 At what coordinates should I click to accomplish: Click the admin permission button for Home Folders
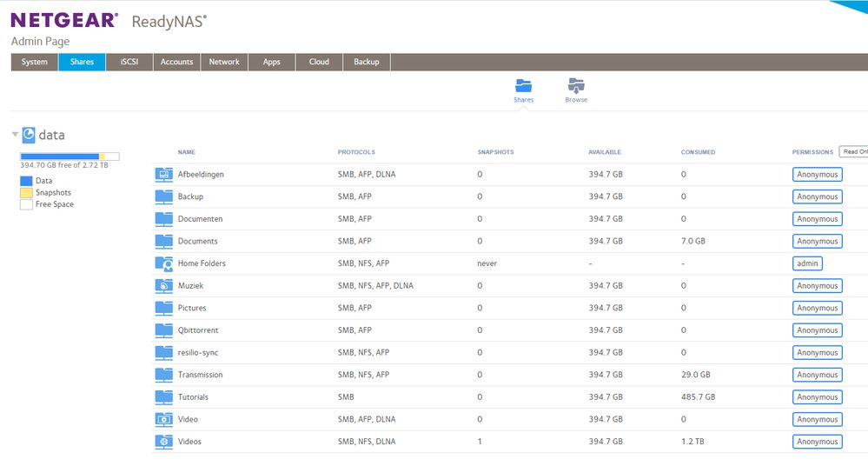click(x=807, y=263)
